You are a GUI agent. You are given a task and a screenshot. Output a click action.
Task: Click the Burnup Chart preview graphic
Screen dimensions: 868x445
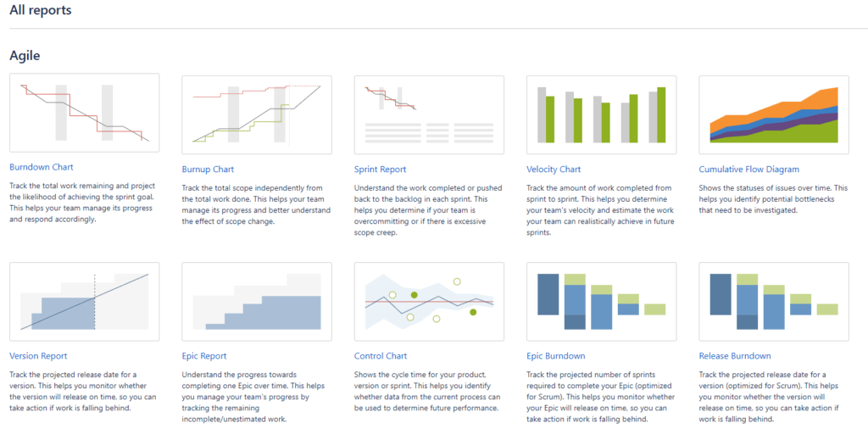click(x=257, y=114)
